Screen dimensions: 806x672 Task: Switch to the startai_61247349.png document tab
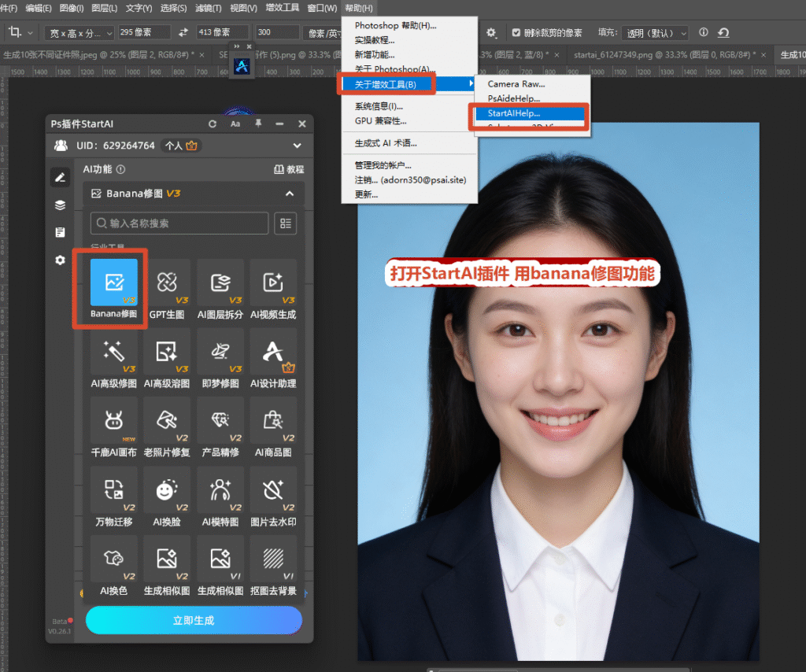coord(664,54)
